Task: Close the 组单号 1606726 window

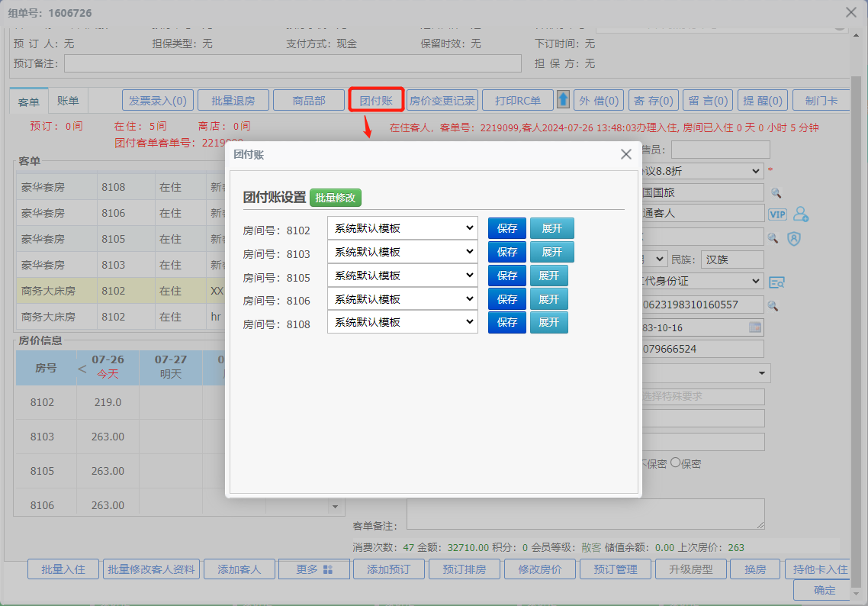Action: coord(851,12)
